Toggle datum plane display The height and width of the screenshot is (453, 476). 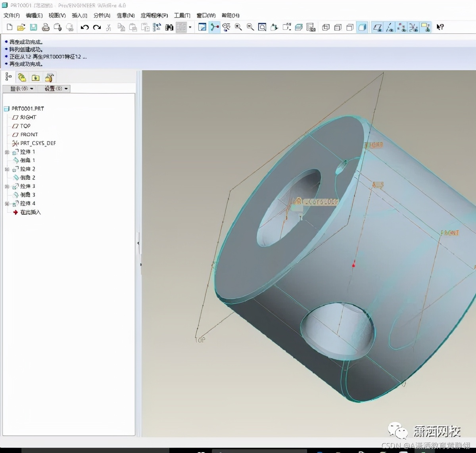[378, 27]
